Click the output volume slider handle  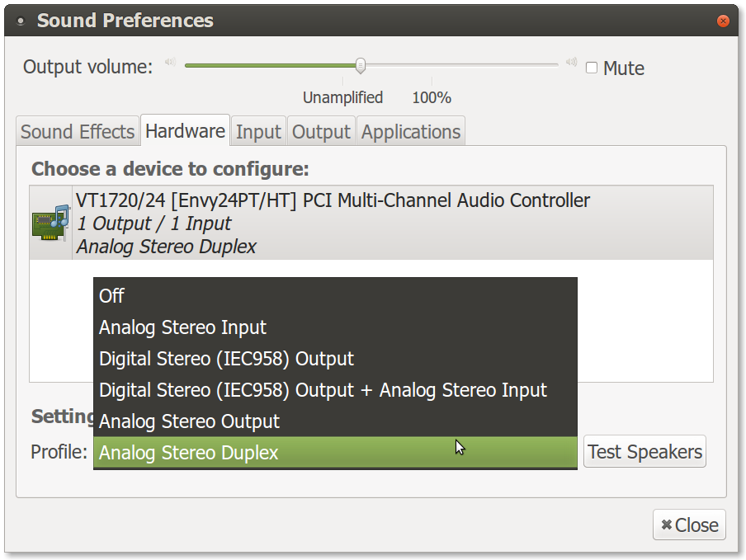pyautogui.click(x=361, y=66)
